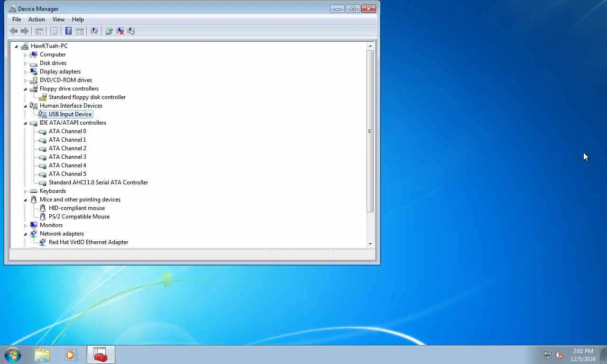Scan for hardware changes via toolbar icon

[94, 31]
